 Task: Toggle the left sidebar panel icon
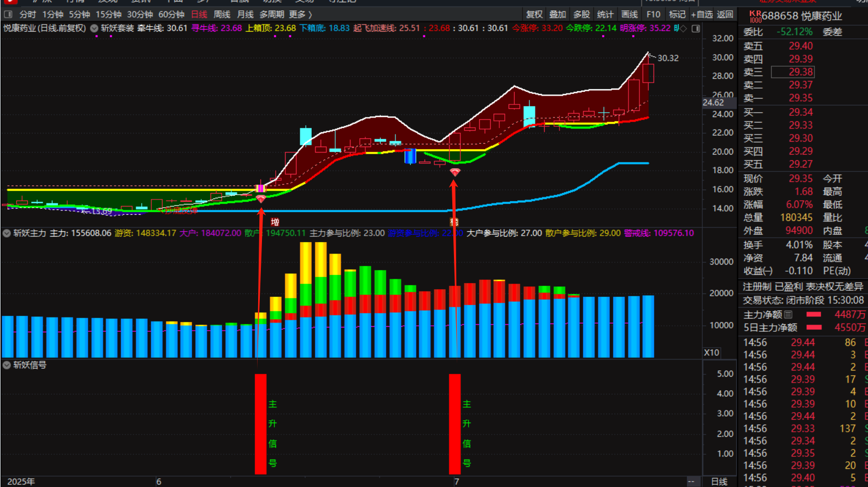coord(8,14)
